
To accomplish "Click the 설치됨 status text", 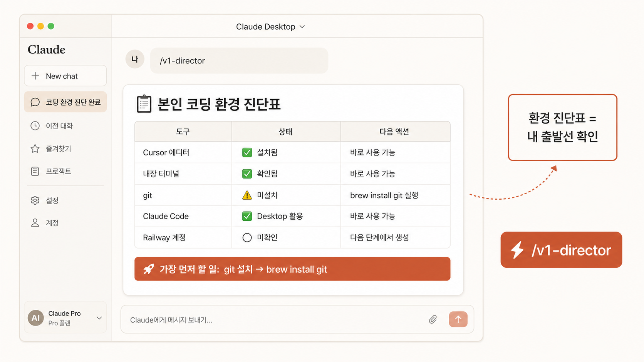I will pyautogui.click(x=267, y=152).
